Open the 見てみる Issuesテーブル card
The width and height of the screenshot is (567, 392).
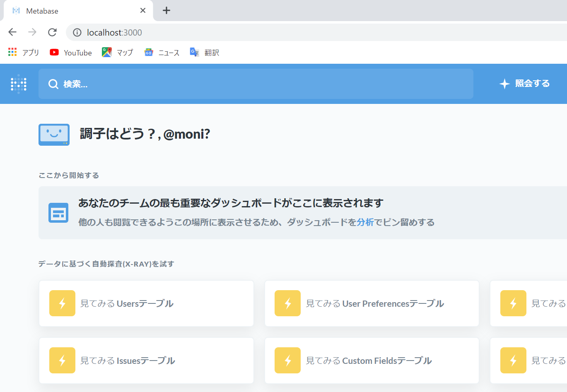click(146, 361)
